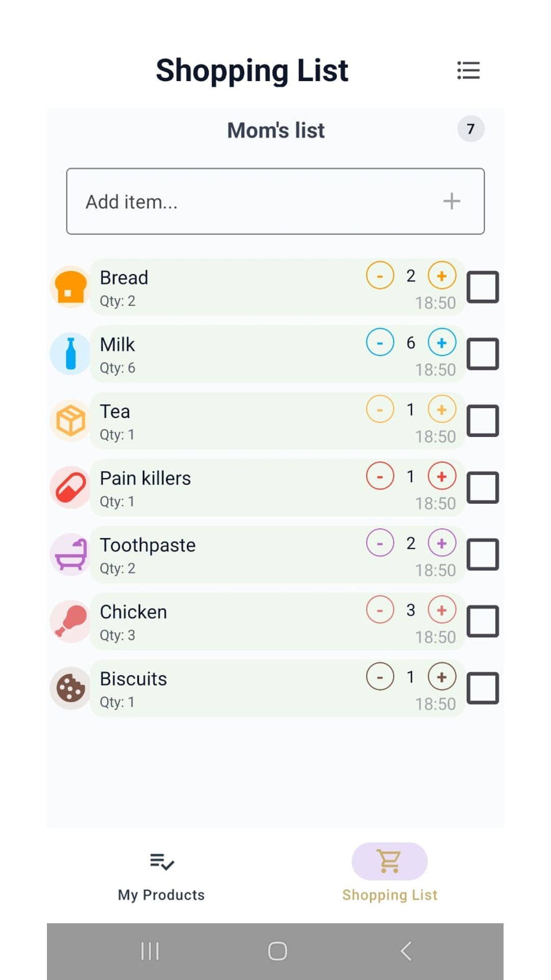Tap the Bread category icon
Image resolution: width=551 pixels, height=980 pixels.
click(70, 287)
